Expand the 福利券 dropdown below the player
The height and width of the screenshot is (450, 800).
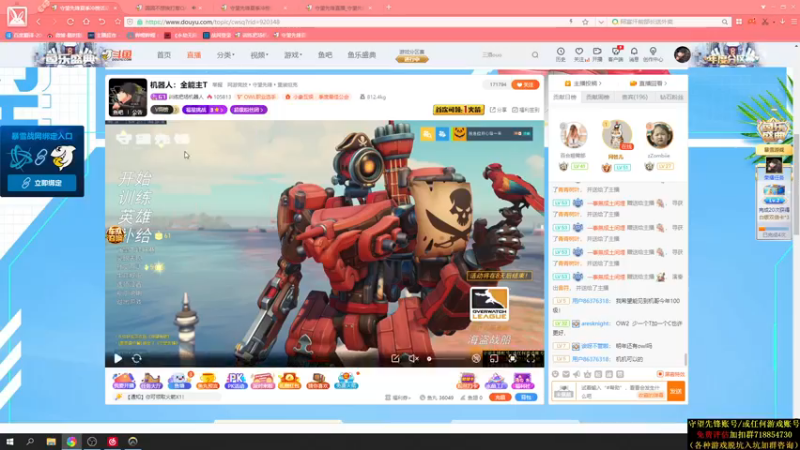398,397
